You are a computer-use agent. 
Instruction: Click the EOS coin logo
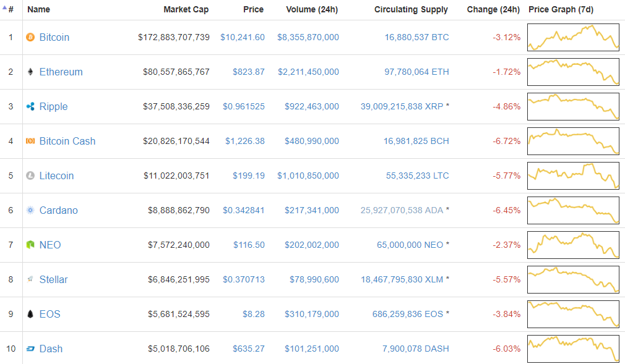point(29,314)
